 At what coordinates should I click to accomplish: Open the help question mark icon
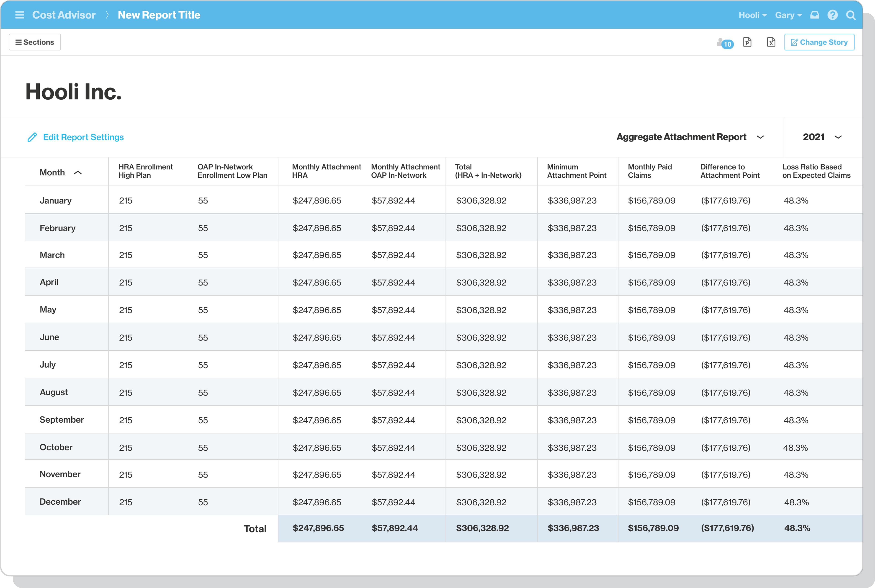pos(832,15)
